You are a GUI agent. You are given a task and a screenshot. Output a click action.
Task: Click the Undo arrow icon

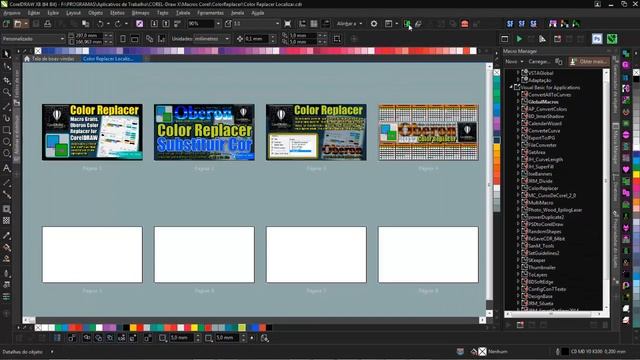pos(100,24)
